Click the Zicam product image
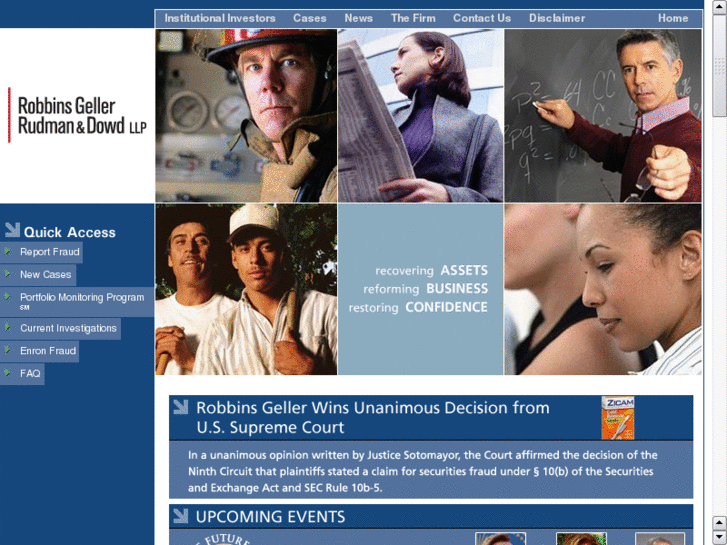Image resolution: width=727 pixels, height=545 pixels. coord(618,418)
